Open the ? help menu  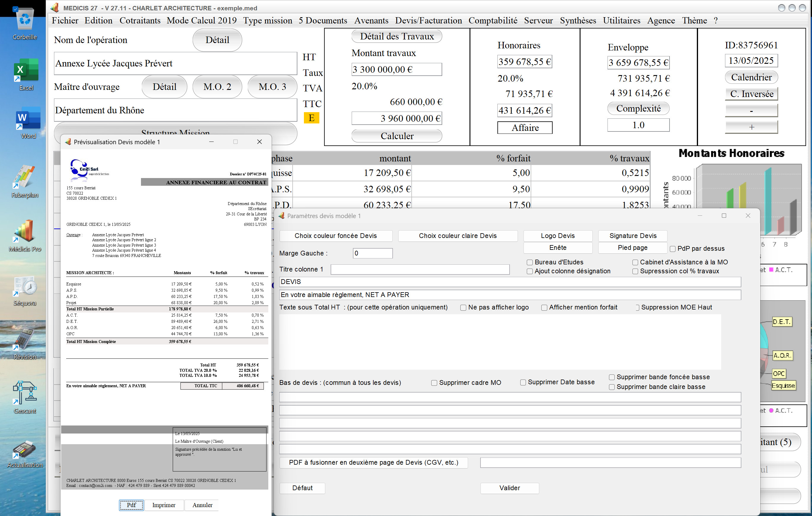(x=716, y=20)
